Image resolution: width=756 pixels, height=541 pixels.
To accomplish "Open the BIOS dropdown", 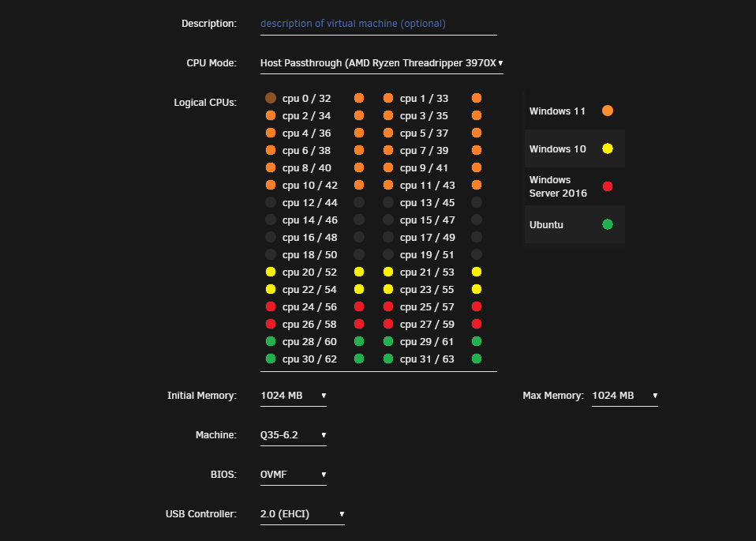I will [x=293, y=475].
